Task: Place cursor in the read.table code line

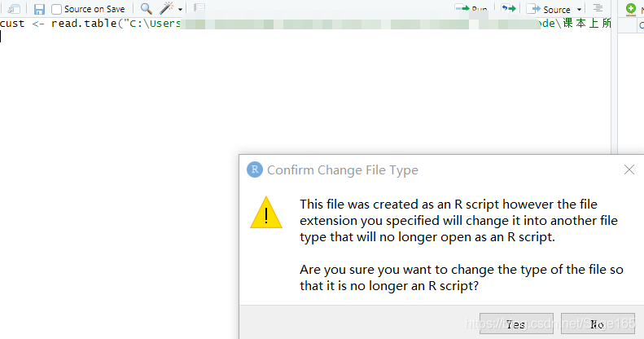Action: tap(305, 24)
